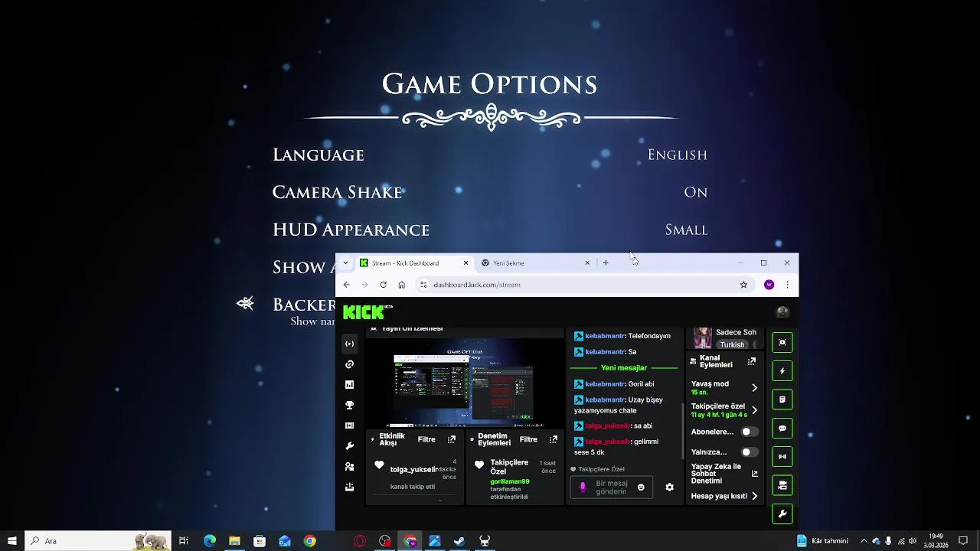Screen dimensions: 980x551
Task: Pop out the Denetim Eylemleri panel
Action: coord(553,439)
